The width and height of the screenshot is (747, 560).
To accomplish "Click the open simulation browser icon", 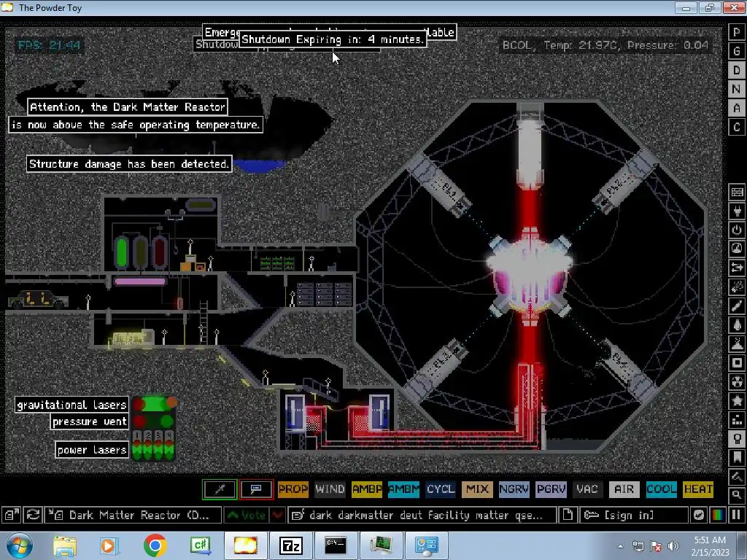I will pos(12,515).
